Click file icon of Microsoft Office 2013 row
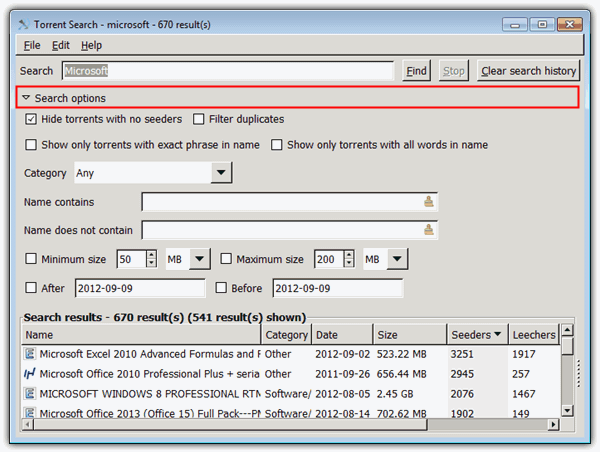Image resolution: width=600 pixels, height=452 pixels. 29,413
